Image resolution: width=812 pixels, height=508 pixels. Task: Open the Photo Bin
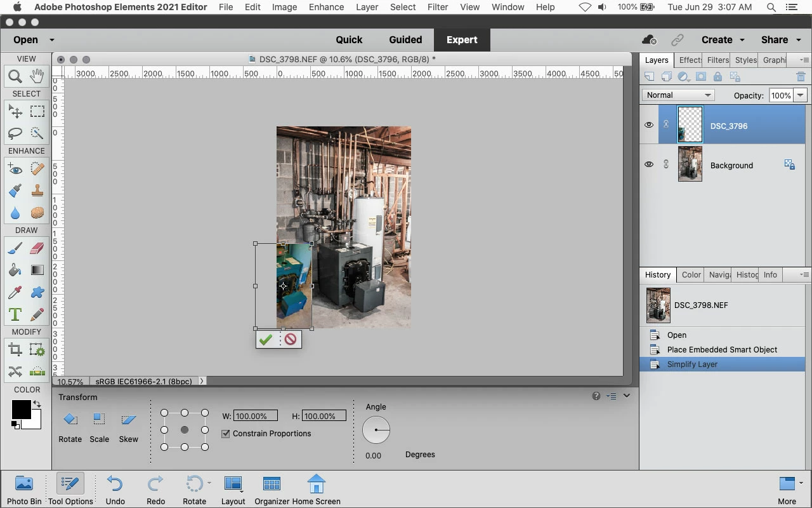click(x=24, y=489)
